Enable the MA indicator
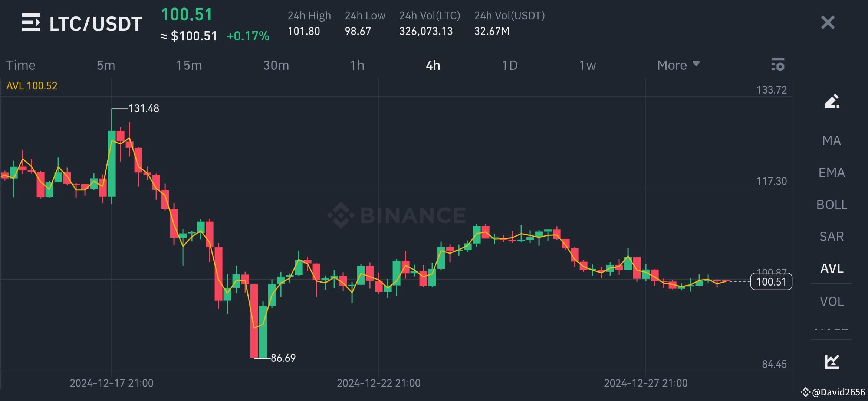This screenshot has height=401, width=868. tap(832, 140)
